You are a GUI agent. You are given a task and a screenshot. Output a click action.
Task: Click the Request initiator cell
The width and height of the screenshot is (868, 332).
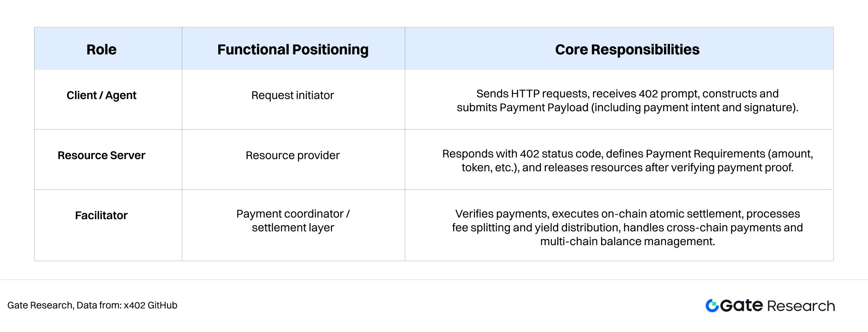click(292, 95)
